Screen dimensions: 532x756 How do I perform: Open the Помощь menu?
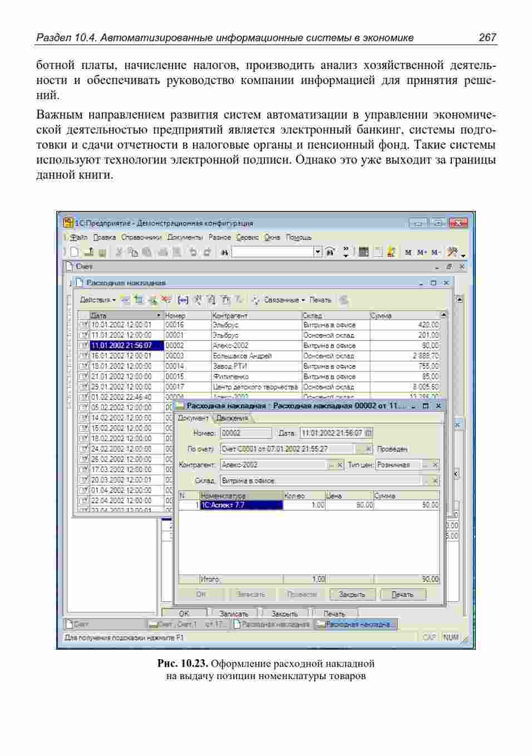coord(299,238)
